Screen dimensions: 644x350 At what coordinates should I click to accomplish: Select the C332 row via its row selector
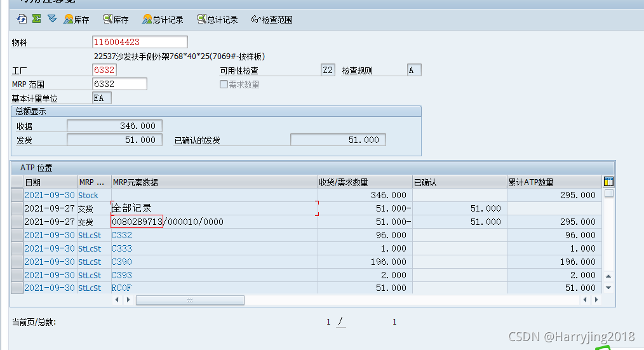click(x=17, y=235)
